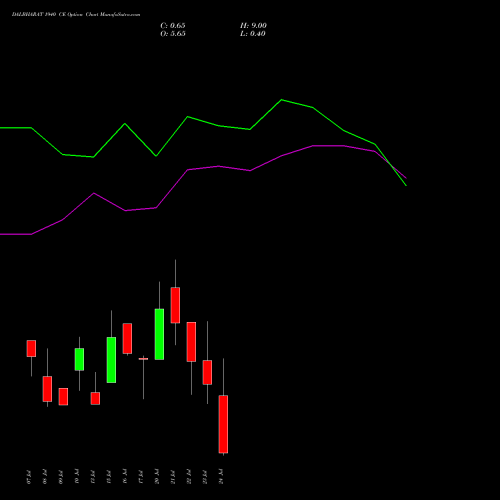Click the 'H: 9.00' high value
The width and height of the screenshot is (500, 500).
[x=253, y=26]
